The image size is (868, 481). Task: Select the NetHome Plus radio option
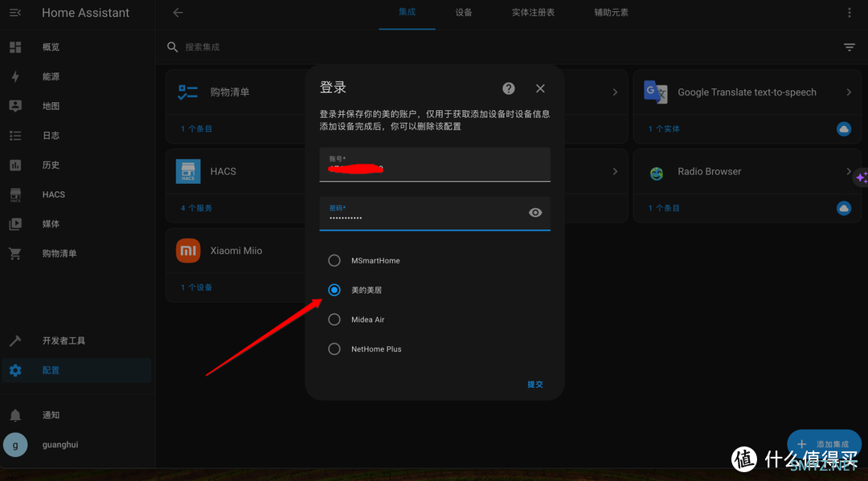[x=334, y=349]
